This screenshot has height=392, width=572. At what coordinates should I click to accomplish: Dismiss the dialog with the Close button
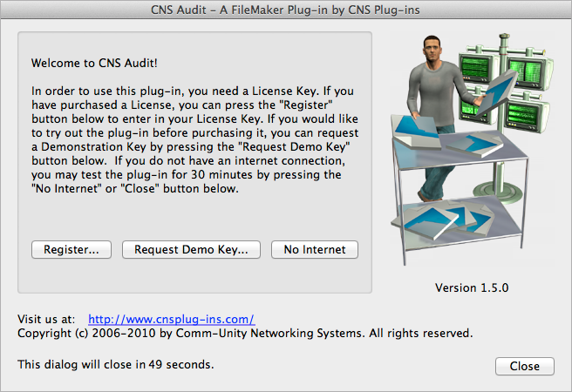(x=525, y=366)
